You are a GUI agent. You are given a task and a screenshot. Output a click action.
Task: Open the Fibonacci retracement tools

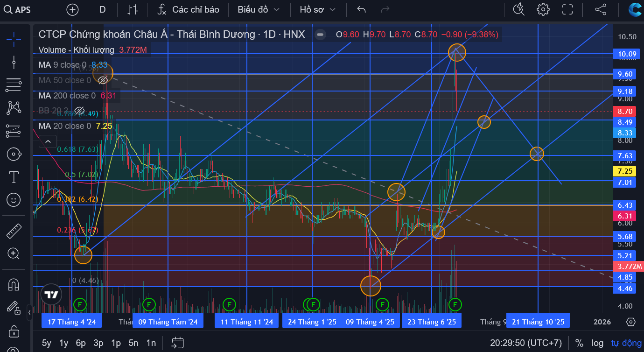pyautogui.click(x=14, y=85)
